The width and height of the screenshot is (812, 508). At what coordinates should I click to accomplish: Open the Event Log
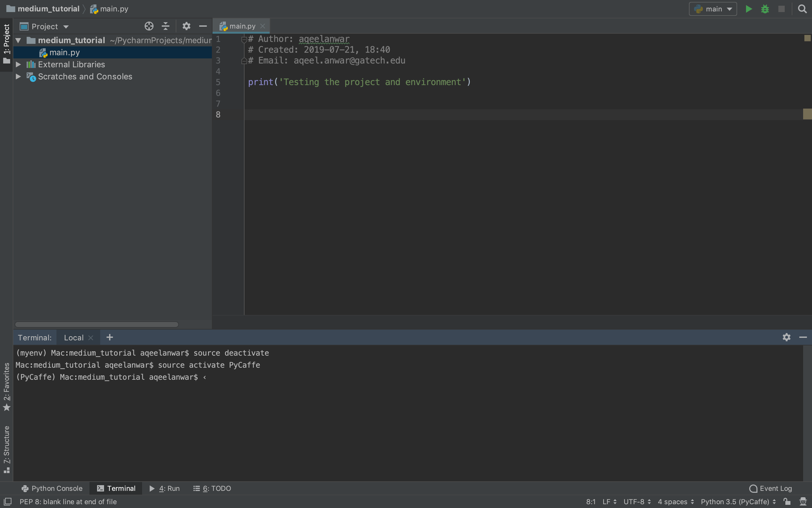770,488
